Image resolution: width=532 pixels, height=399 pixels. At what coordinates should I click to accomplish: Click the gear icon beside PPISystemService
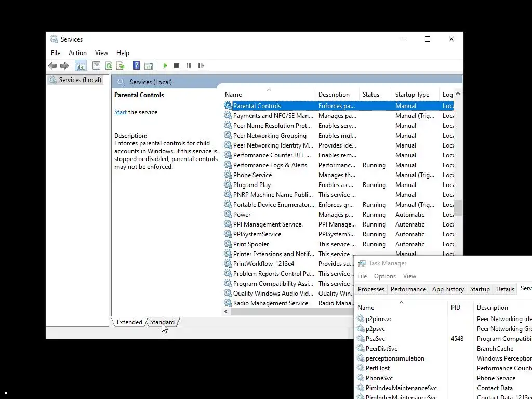click(228, 234)
